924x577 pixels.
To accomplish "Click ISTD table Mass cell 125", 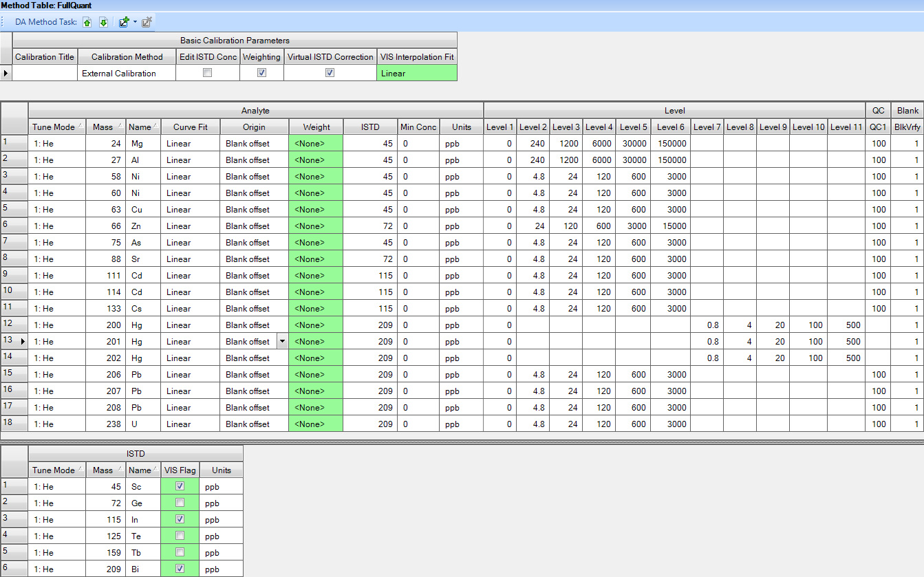I will 106,536.
